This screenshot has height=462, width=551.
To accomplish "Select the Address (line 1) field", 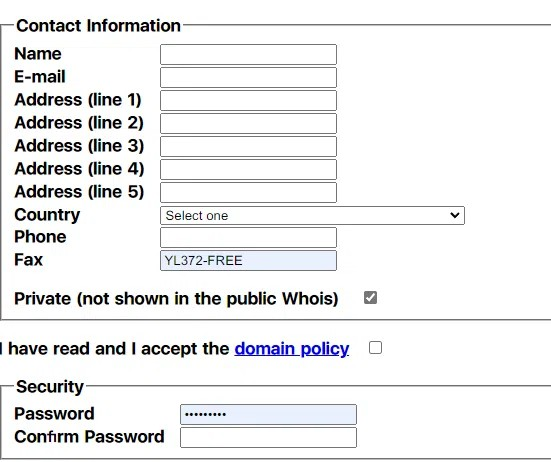I will pos(248,100).
